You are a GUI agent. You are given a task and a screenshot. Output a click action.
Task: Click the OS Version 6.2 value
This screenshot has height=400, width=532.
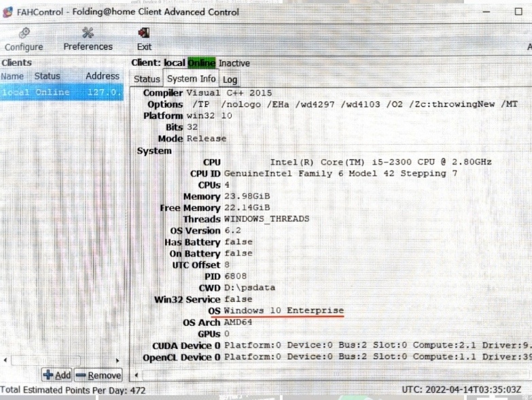pyautogui.click(x=232, y=231)
